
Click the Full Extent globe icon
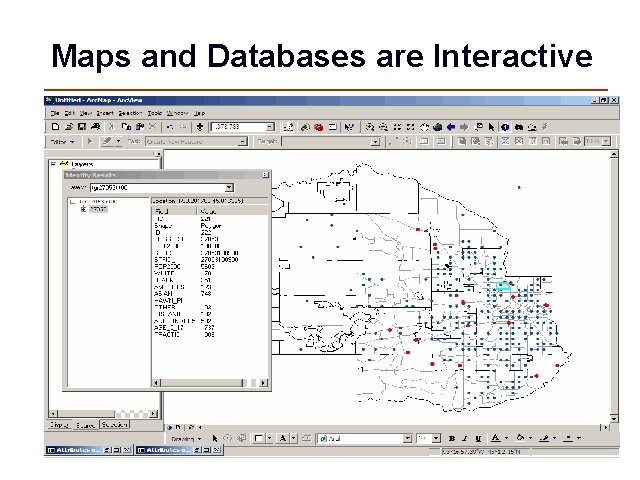click(438, 127)
